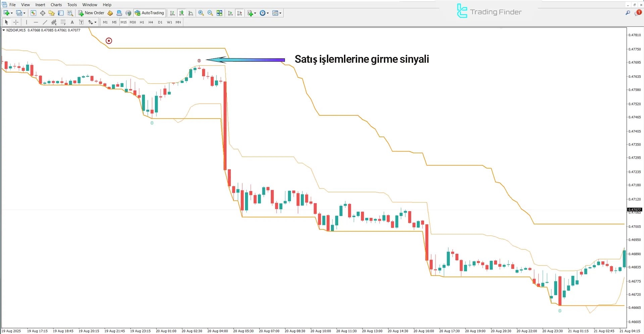Click the New Order button
This screenshot has width=644, height=334.
click(91, 13)
